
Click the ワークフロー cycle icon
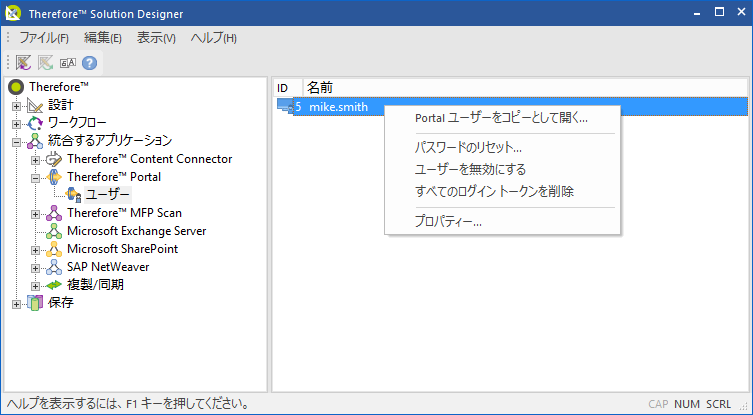(x=36, y=123)
